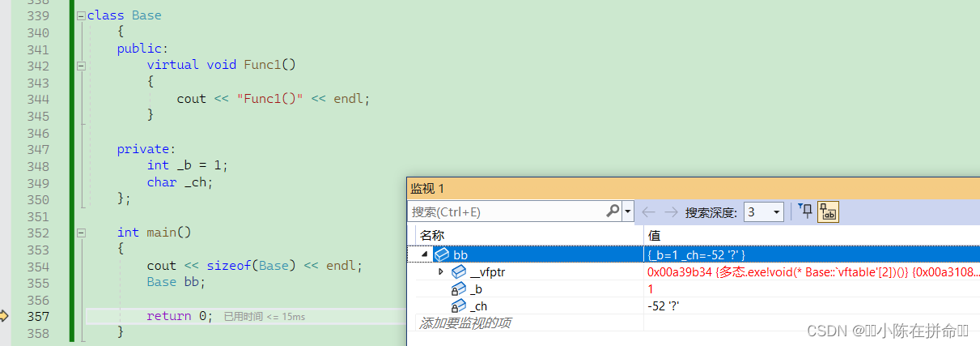The image size is (980, 346).
Task: Click the "Func1()" string literal
Action: 270,99
